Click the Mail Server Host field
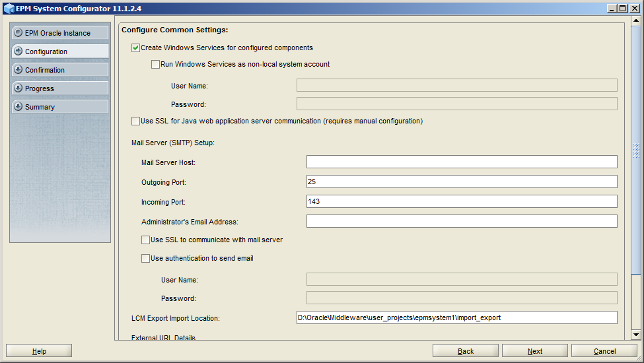 tap(462, 162)
